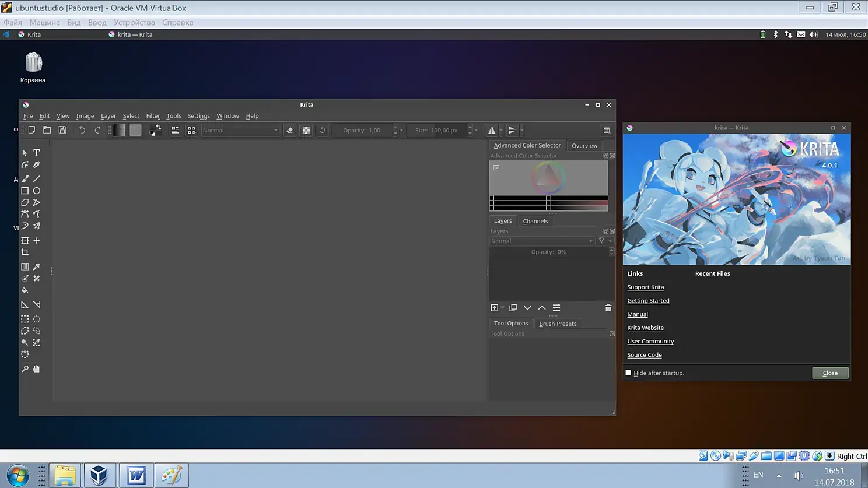This screenshot has width=868, height=488.
Task: Select the Text tool in Krita toolbox
Action: pos(37,153)
